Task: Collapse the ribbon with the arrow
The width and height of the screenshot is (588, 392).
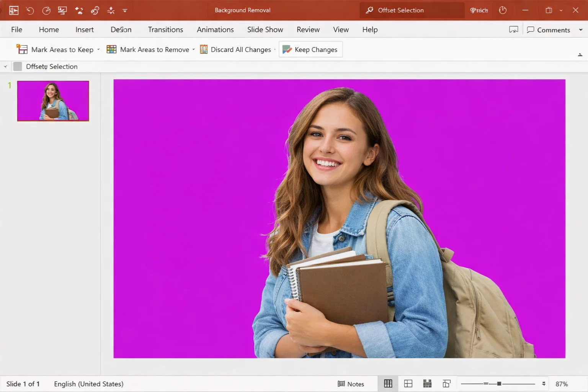Action: point(580,55)
